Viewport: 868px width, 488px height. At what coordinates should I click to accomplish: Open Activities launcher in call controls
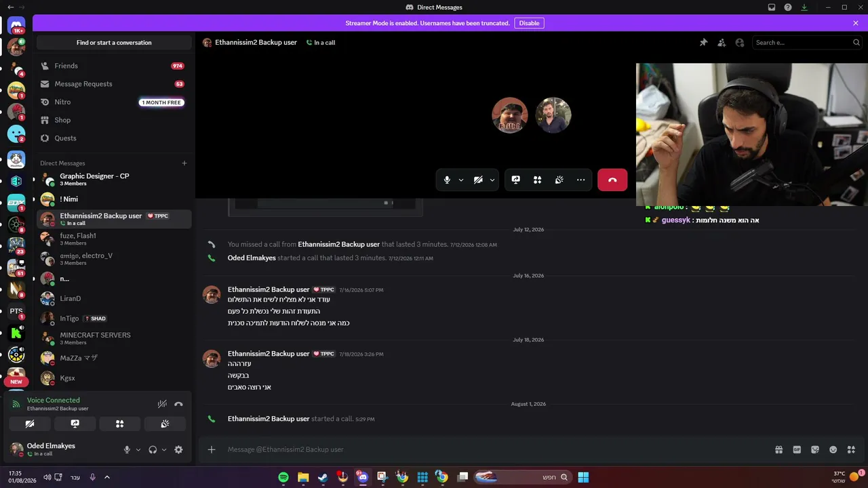click(537, 180)
